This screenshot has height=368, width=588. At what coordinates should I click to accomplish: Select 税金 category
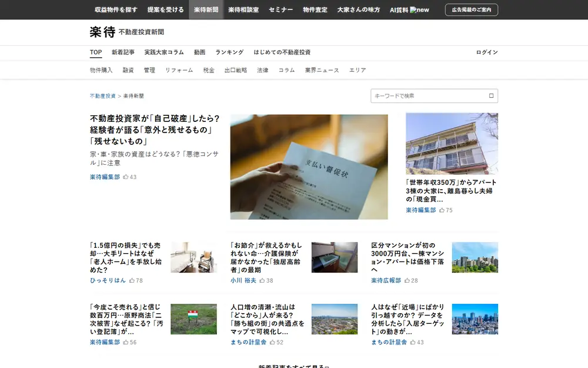click(x=209, y=70)
